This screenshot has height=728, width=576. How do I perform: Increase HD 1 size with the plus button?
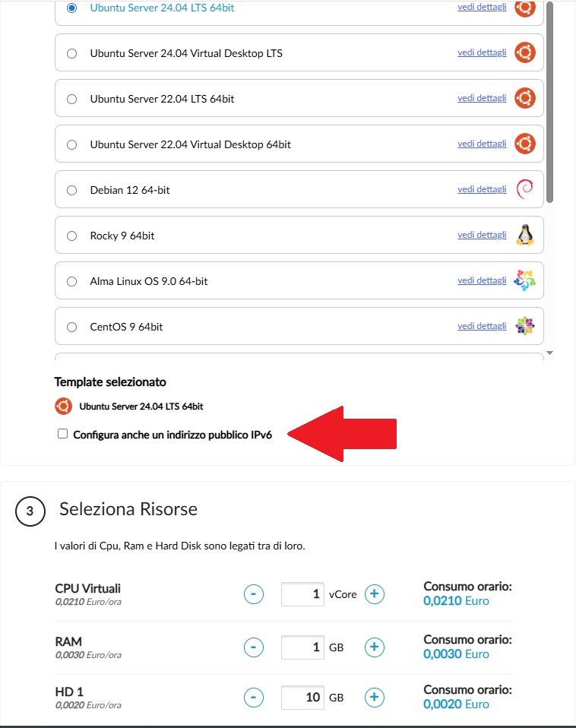tap(374, 698)
